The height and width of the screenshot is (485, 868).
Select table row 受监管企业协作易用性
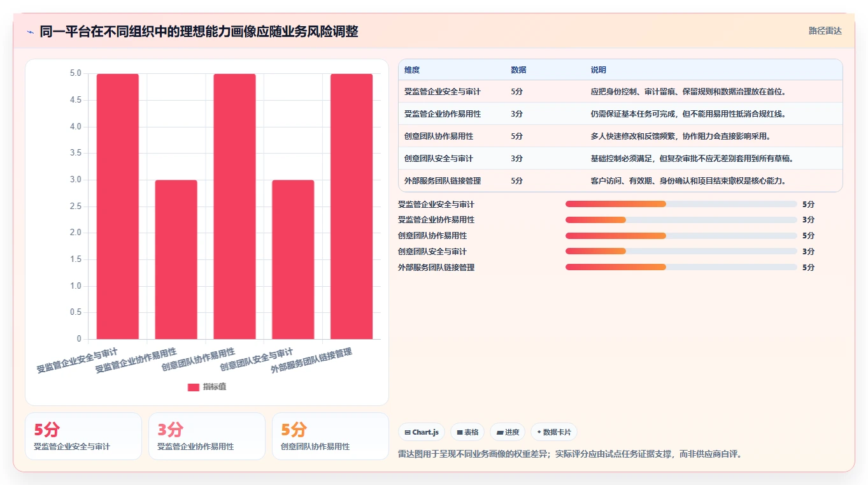coord(620,114)
